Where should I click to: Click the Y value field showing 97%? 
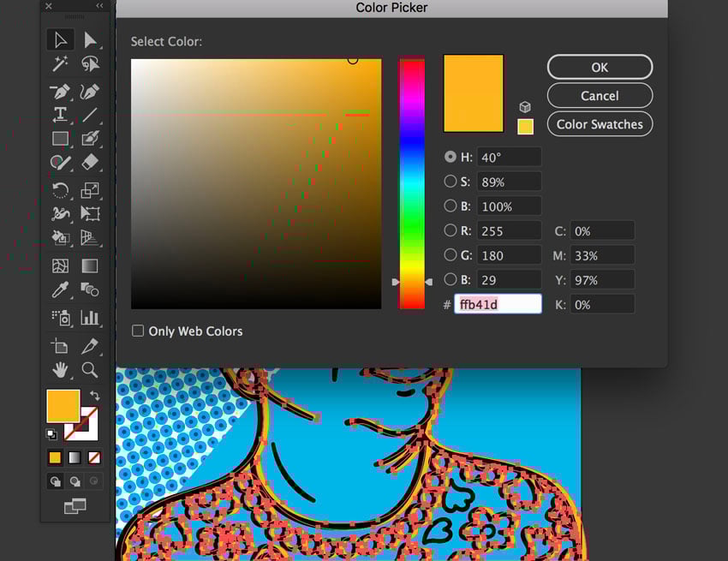pos(602,279)
